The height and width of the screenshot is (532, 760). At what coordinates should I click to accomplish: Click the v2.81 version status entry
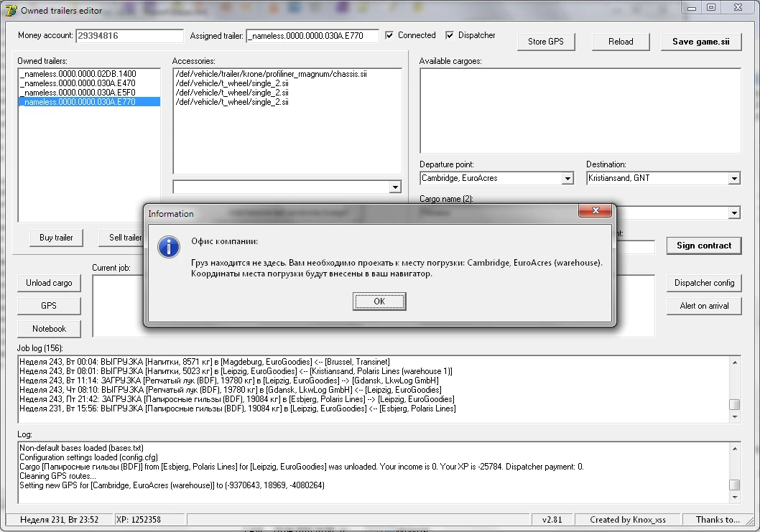(x=552, y=519)
